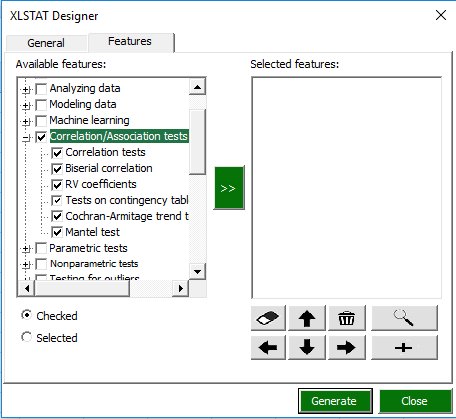The image size is (456, 419).
Task: Click inside the Selected features list
Action: point(347,188)
